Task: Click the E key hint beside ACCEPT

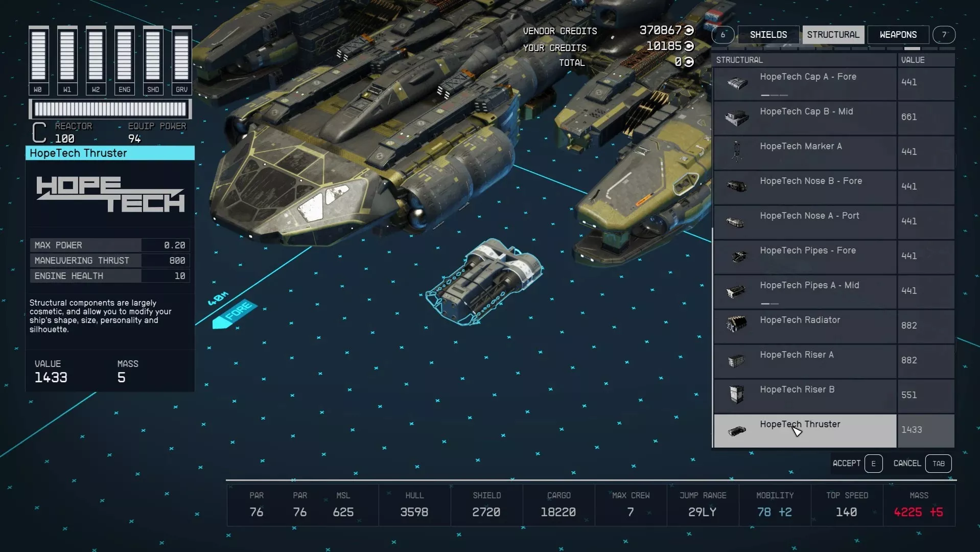Action: (x=873, y=464)
